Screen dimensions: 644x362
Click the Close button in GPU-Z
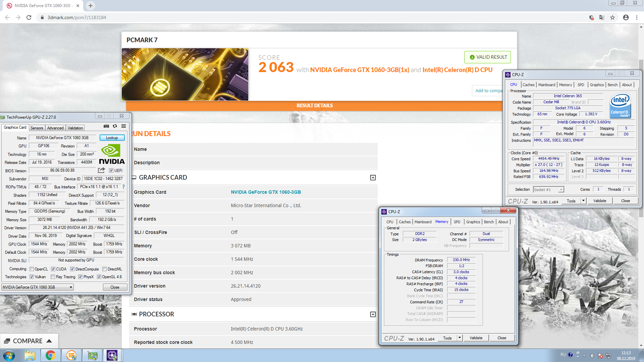115,287
